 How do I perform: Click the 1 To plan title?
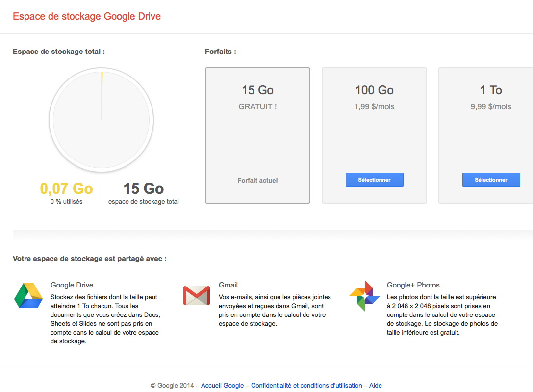pyautogui.click(x=491, y=90)
